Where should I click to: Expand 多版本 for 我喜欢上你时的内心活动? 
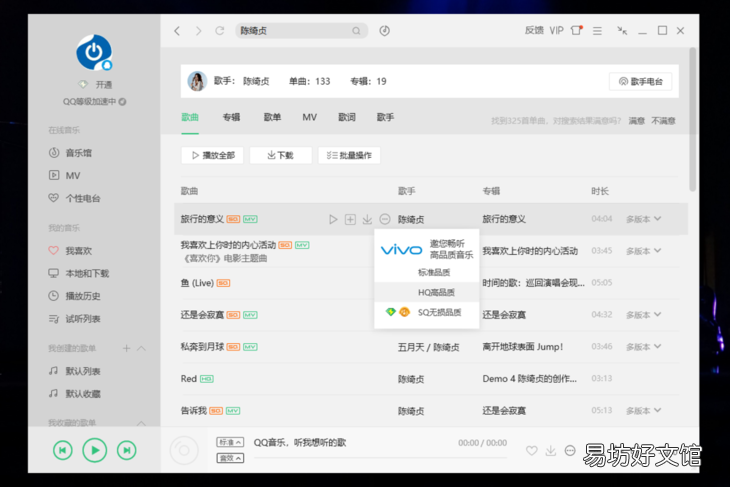click(x=643, y=251)
